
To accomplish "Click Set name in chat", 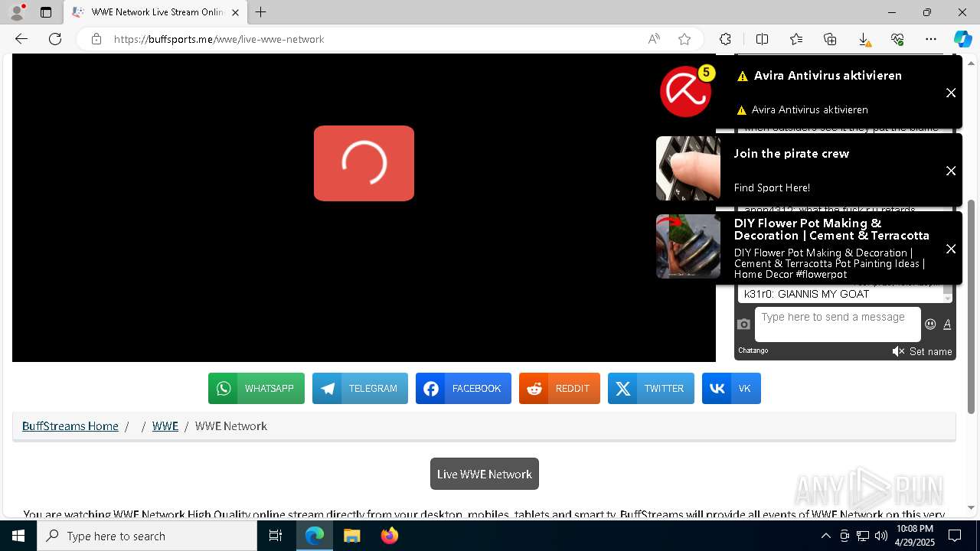I will tap(931, 351).
